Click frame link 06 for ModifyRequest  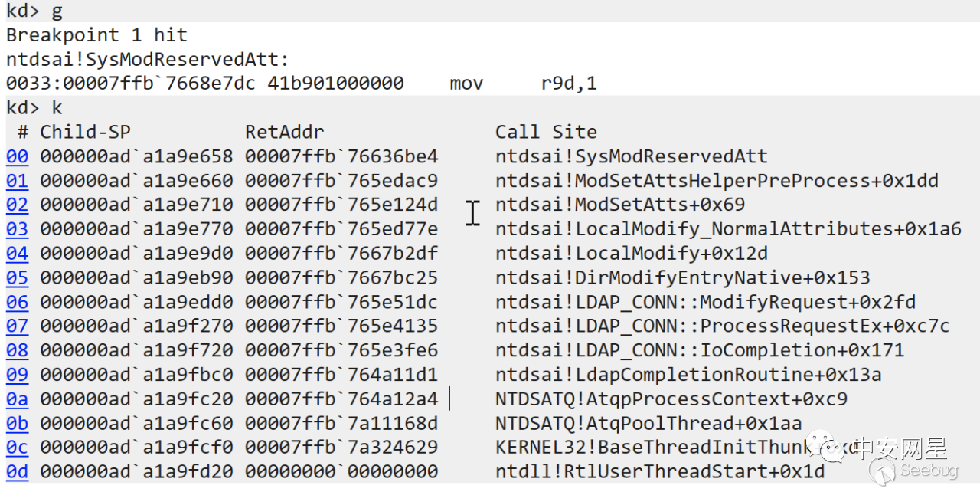click(x=17, y=302)
